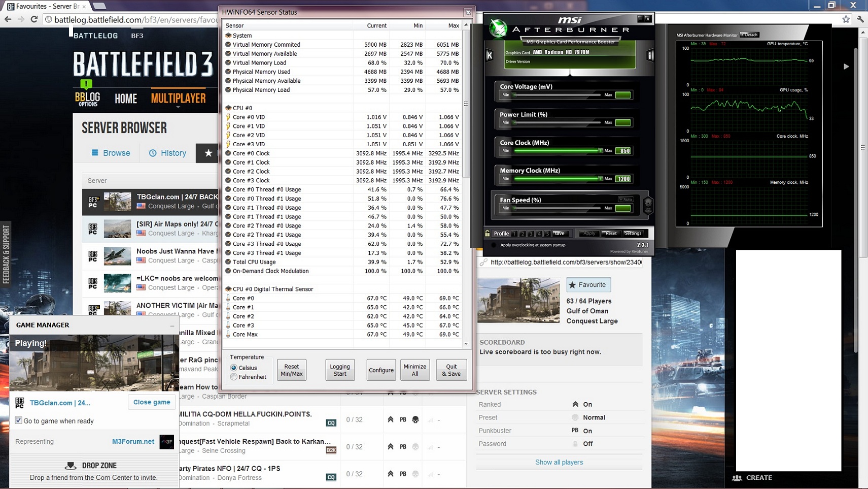Click the Memory Clock slider handle
Screen dimensions: 868x489
click(600, 179)
